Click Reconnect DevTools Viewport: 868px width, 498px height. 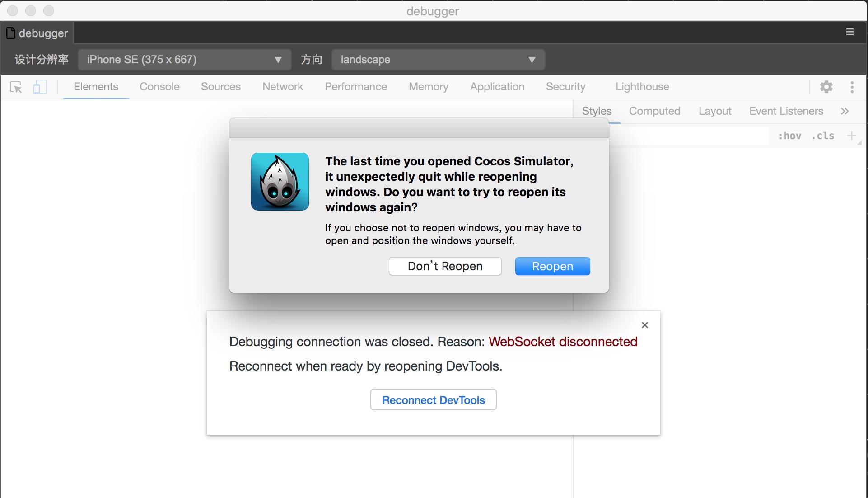point(433,400)
